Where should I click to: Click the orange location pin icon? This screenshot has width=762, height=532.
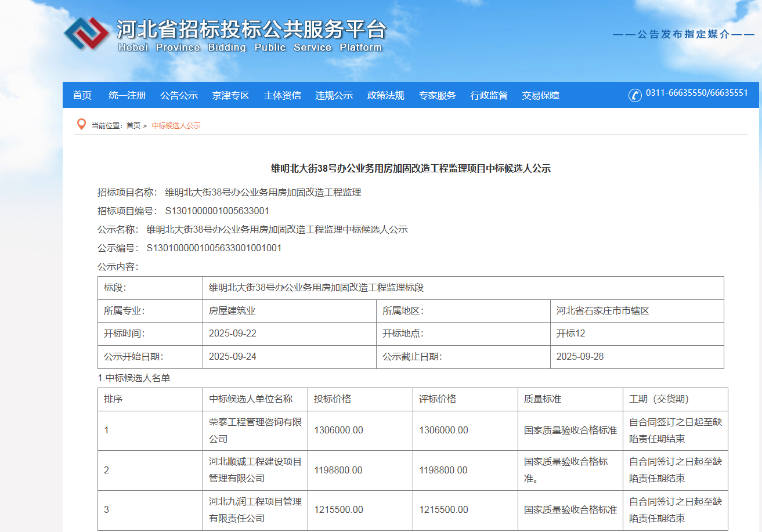coord(81,125)
